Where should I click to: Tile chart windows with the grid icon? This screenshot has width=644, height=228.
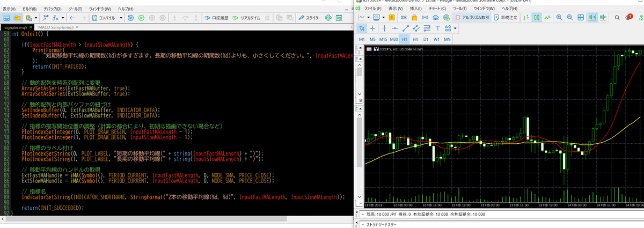pyautogui.click(x=581, y=18)
